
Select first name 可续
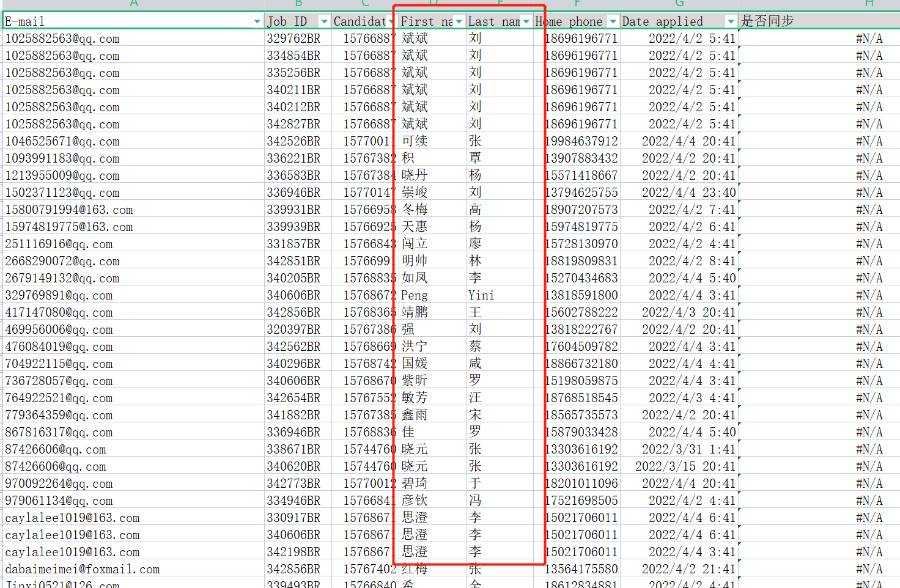[x=415, y=141]
